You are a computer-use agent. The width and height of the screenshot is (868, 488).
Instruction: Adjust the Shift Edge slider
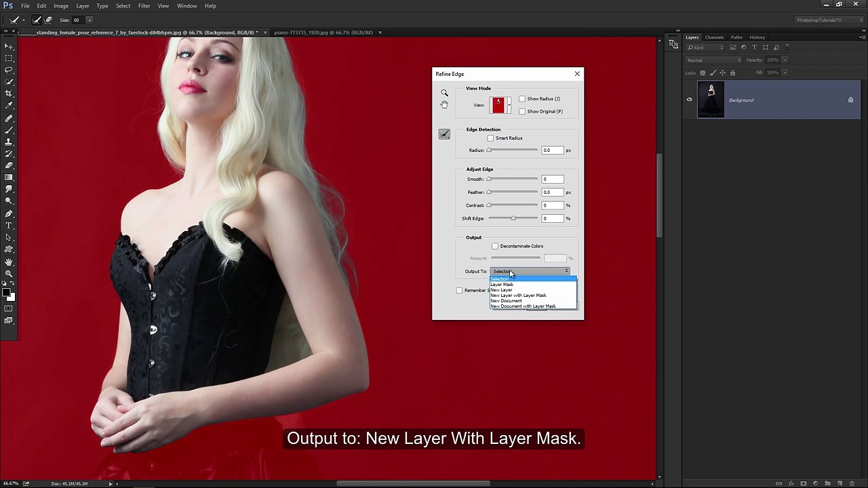click(x=513, y=218)
